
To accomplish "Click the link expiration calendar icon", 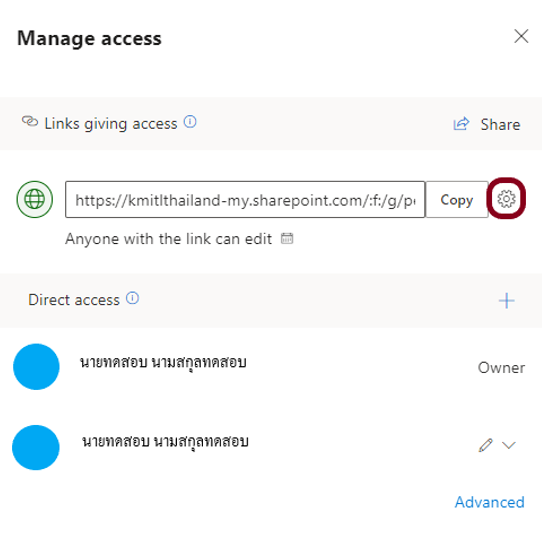I will pos(287,238).
